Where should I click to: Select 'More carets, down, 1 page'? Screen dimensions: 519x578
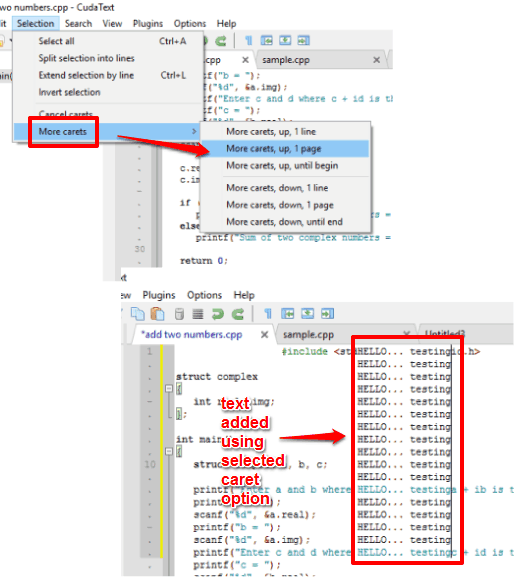click(285, 205)
